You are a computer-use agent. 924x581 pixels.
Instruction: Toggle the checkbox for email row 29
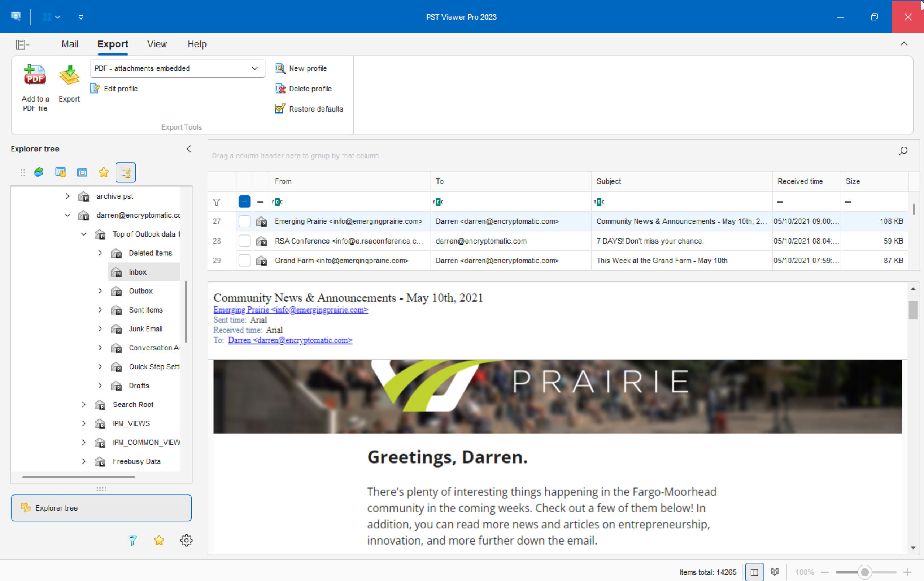243,261
